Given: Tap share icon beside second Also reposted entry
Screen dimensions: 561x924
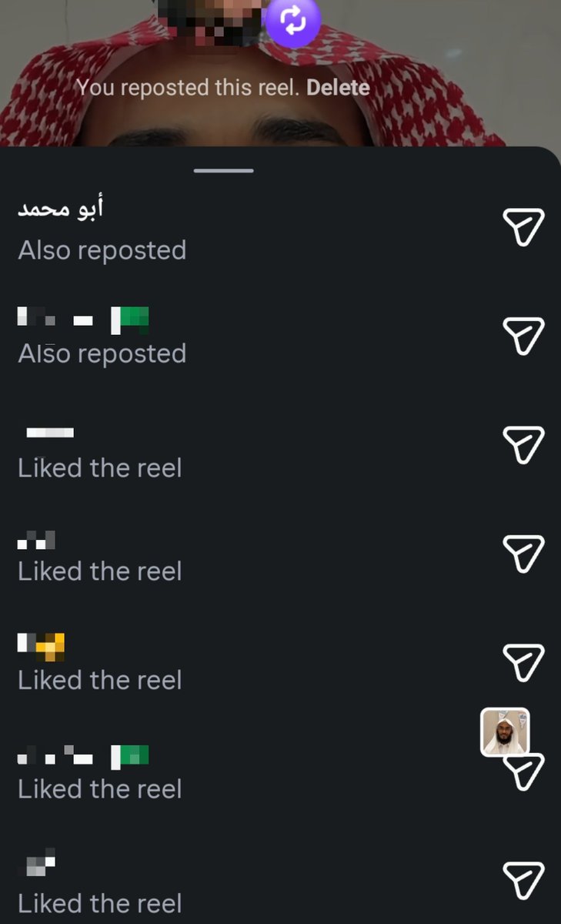Looking at the screenshot, I should pos(523,336).
